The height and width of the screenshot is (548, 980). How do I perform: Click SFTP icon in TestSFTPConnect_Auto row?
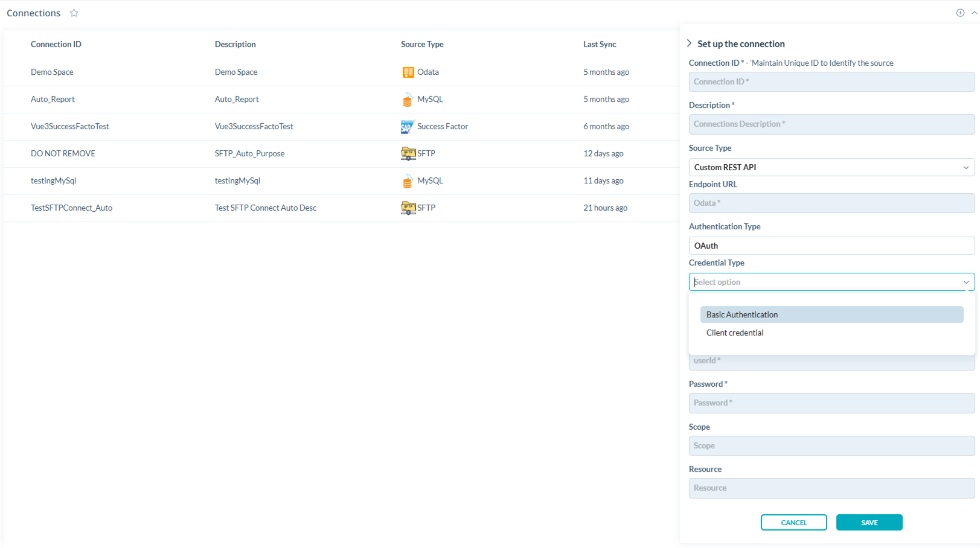pos(408,208)
